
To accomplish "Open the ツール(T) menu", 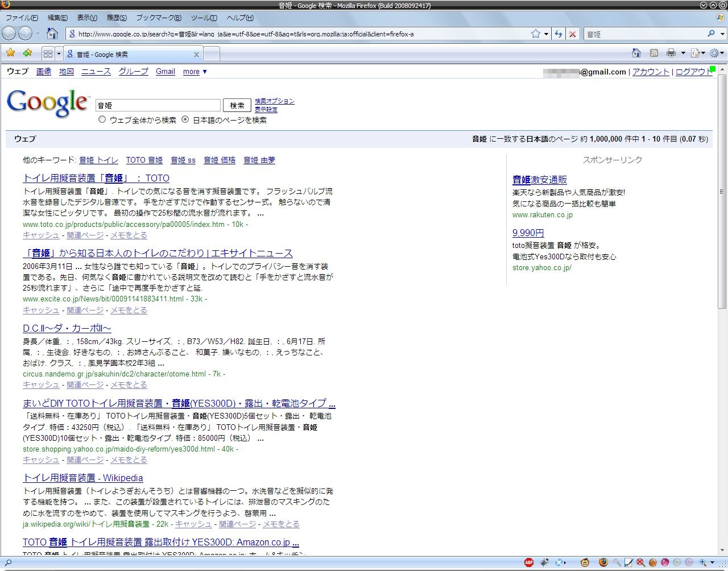I will click(204, 18).
